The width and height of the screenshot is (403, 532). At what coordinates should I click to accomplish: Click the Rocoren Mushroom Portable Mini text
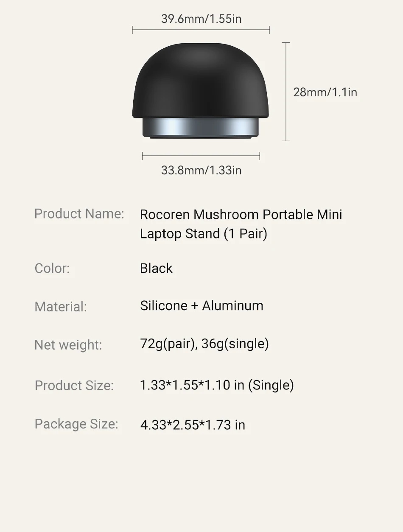(x=241, y=214)
